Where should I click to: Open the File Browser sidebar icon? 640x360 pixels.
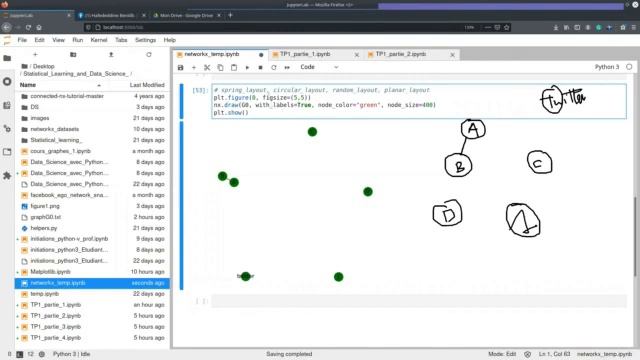7,58
